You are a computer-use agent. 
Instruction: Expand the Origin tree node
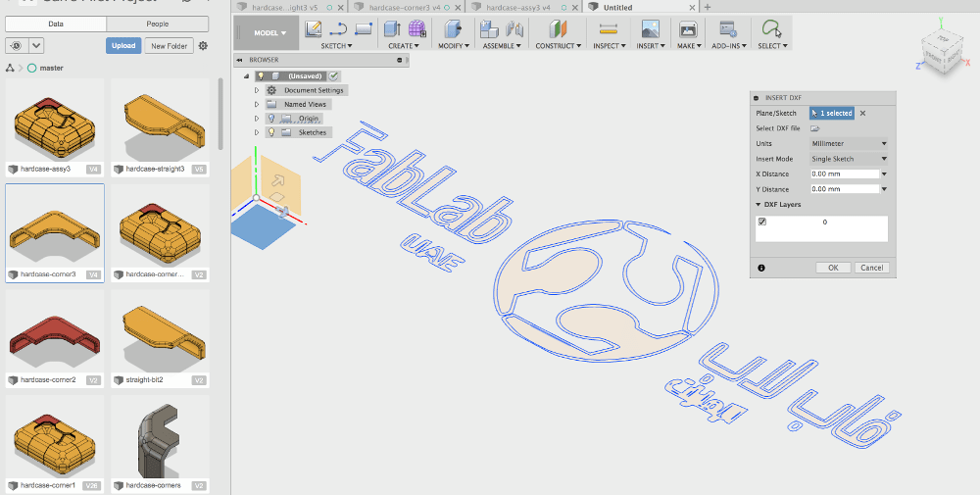click(x=256, y=119)
